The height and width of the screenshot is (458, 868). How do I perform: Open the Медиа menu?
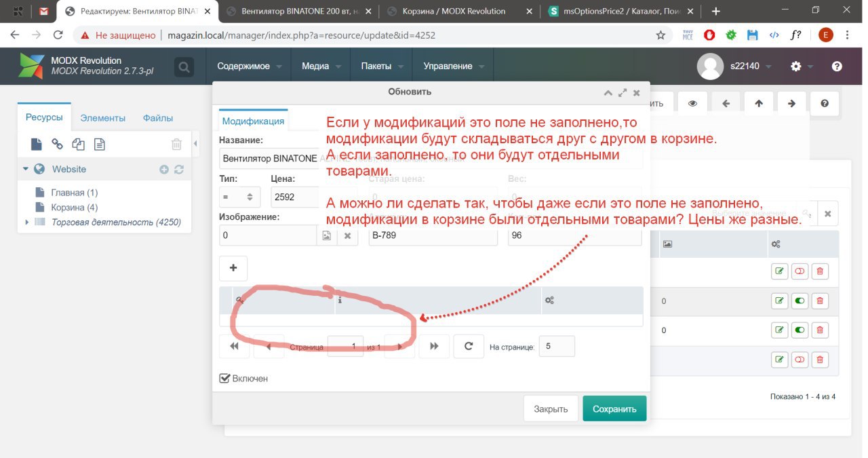pyautogui.click(x=320, y=66)
